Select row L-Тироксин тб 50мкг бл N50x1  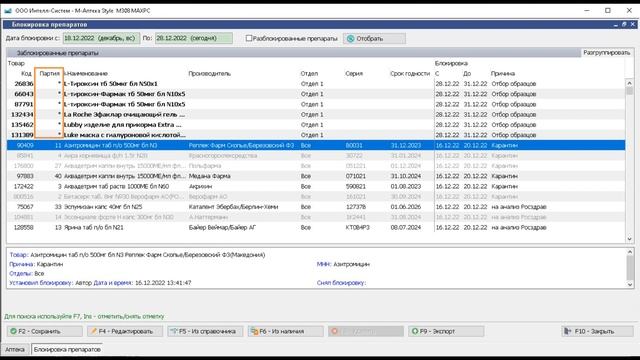(316, 84)
